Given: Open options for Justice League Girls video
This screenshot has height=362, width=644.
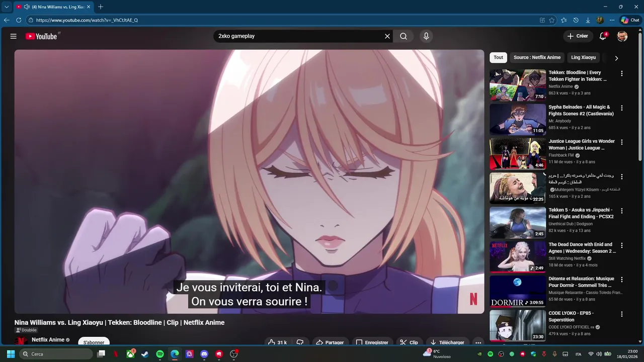Looking at the screenshot, I should (x=621, y=142).
